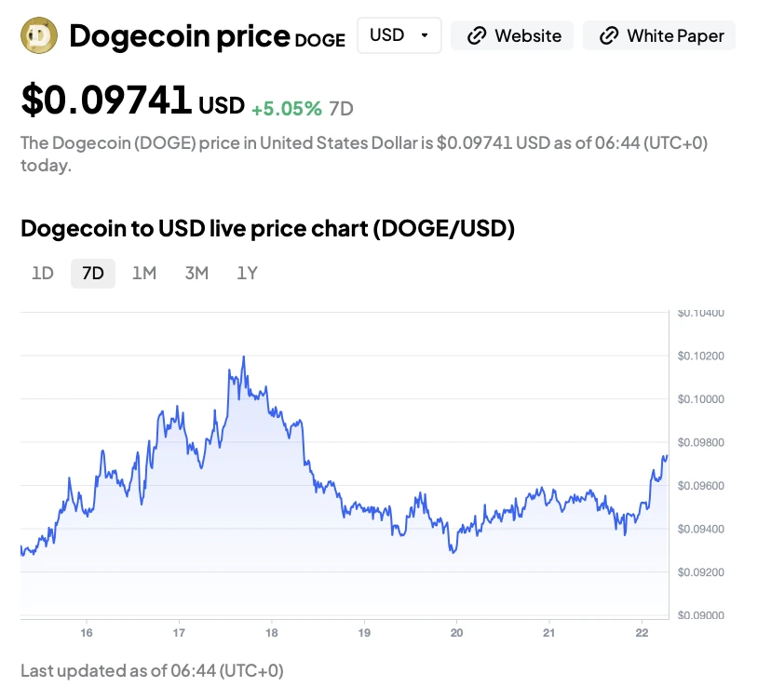Click the x-axis date label 18
This screenshot has width=771, height=700.
tap(271, 634)
